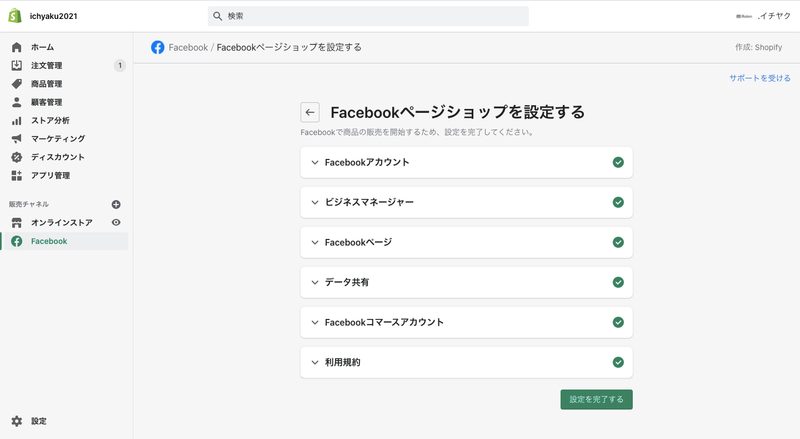Click データ共有 green checkmark
This screenshot has width=800, height=439.
pos(618,282)
